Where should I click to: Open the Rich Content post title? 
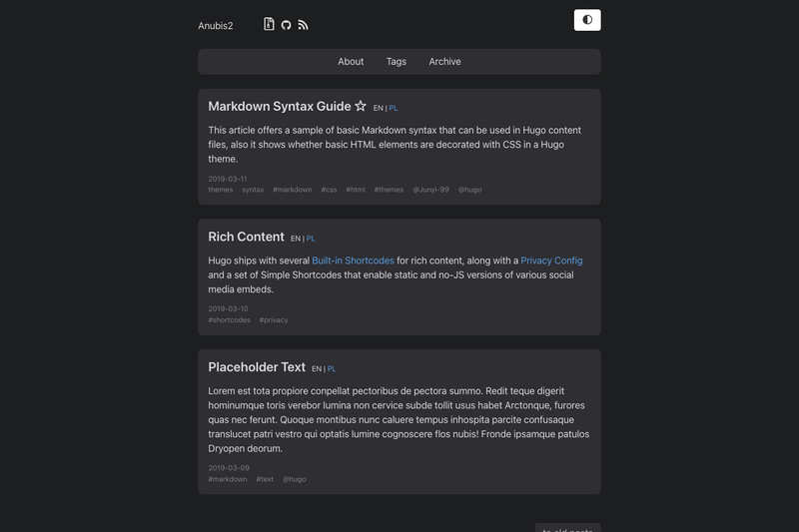[246, 237]
